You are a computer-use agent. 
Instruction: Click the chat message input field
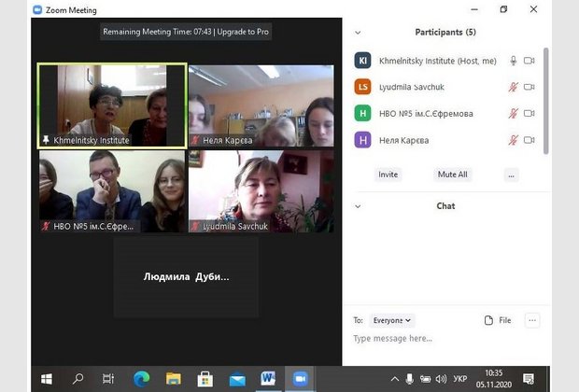click(x=446, y=339)
